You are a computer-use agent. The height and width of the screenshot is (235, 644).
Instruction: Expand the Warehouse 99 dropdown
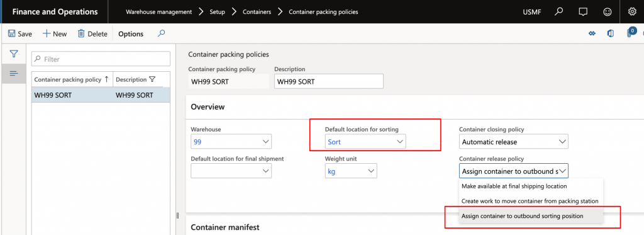tap(231, 142)
